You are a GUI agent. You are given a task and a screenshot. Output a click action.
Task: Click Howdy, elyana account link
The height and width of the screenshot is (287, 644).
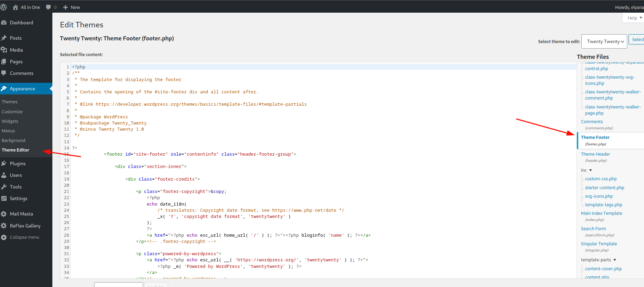[x=629, y=7]
